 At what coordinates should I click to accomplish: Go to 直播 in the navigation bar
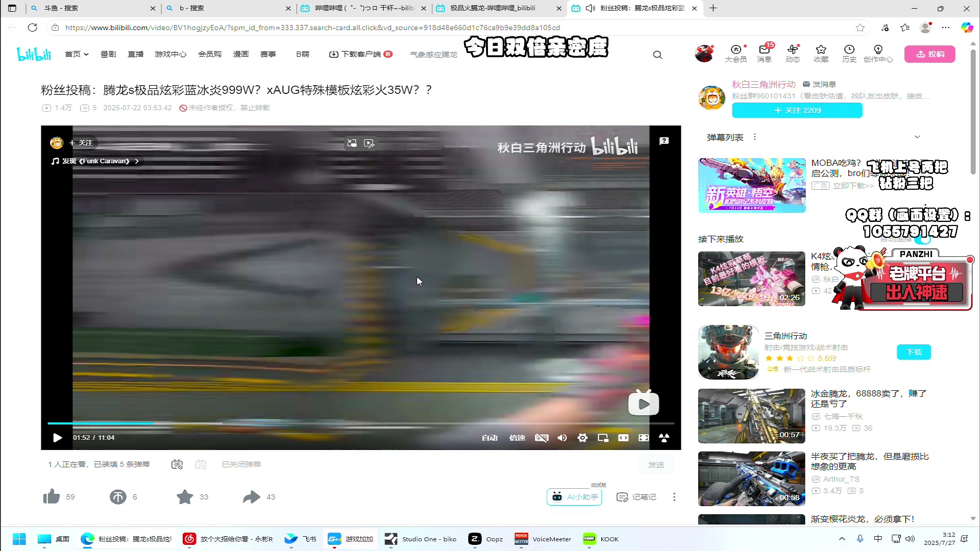point(135,54)
